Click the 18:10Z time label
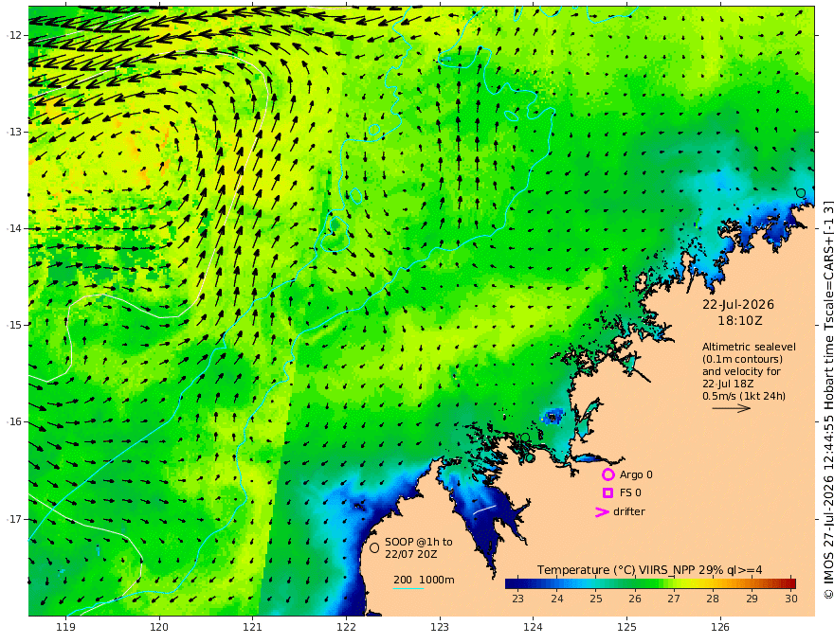This screenshot has width=834, height=644. pyautogui.click(x=740, y=321)
